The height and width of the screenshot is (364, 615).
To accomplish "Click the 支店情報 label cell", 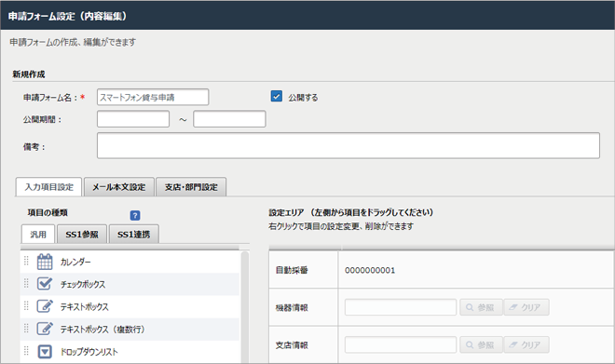I will (x=303, y=344).
